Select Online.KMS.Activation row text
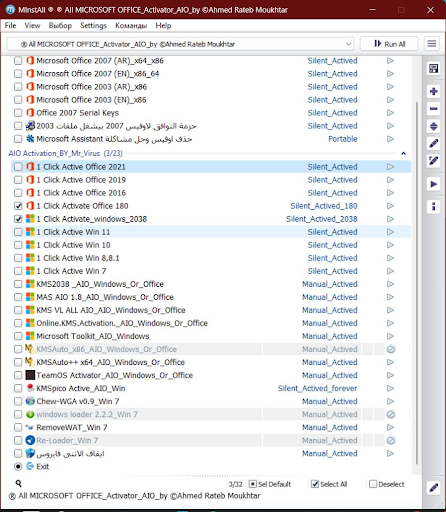The width and height of the screenshot is (446, 512). point(122,323)
